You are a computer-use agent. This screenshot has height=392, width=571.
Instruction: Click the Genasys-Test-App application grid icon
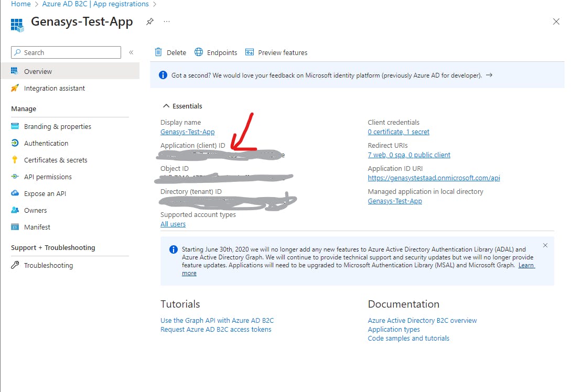tap(17, 25)
